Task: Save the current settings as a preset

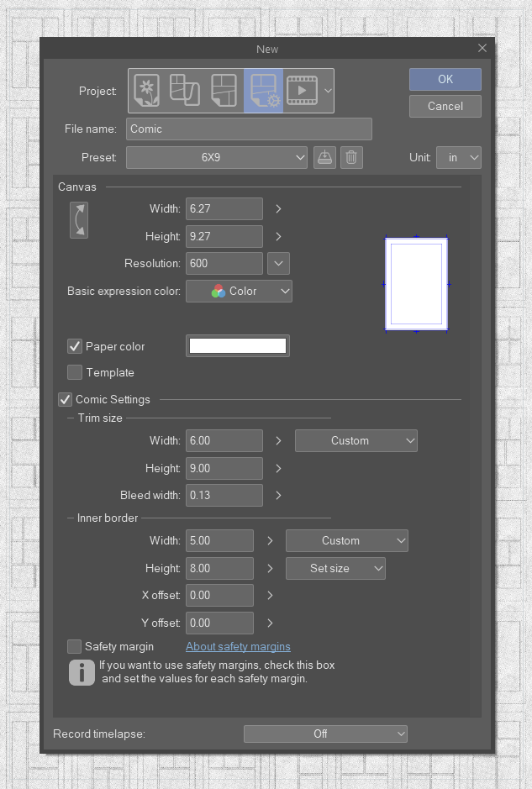Action: [324, 157]
